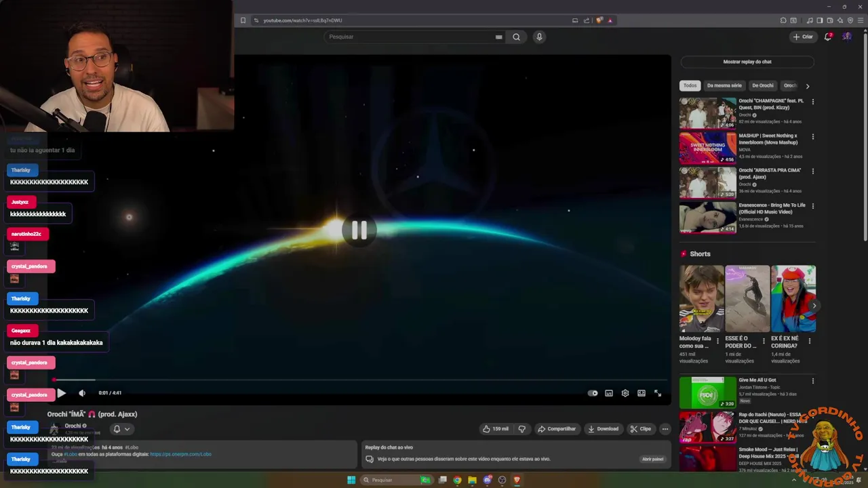Open the browser hamburger menu
The image size is (868, 488).
[860, 20]
